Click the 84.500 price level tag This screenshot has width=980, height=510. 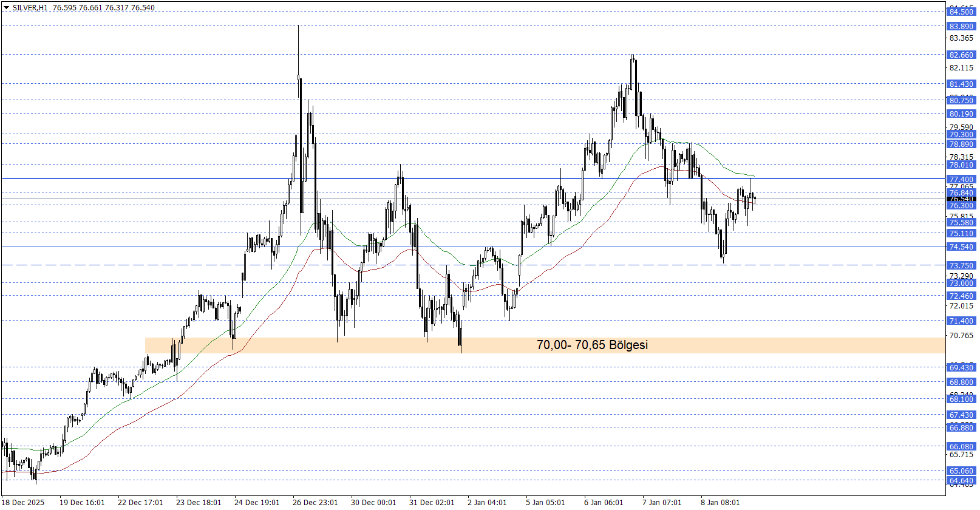pos(961,12)
